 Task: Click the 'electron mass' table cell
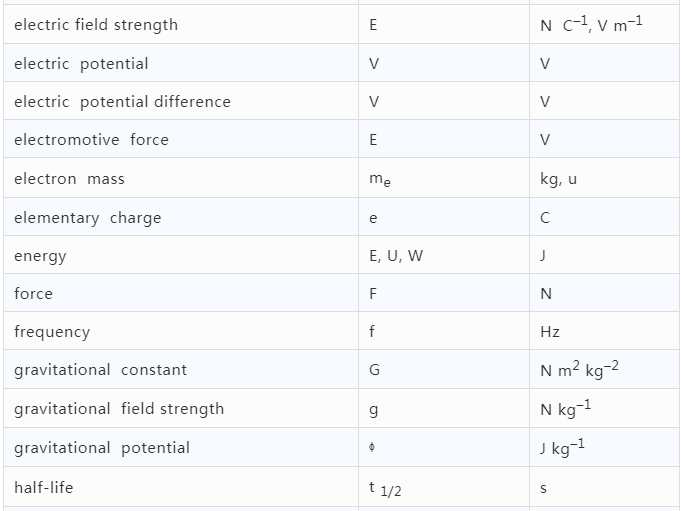[x=181, y=178]
